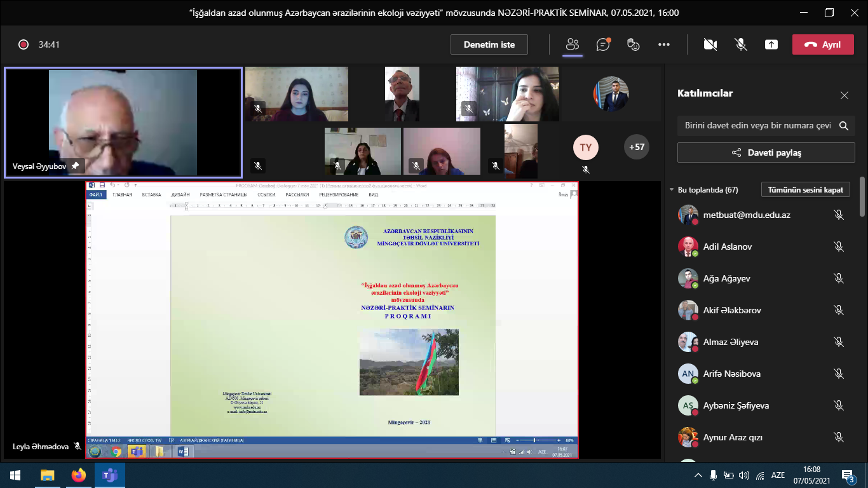Select Almaz Əliyeva in the participants list
This screenshot has width=868, height=488.
click(x=730, y=342)
